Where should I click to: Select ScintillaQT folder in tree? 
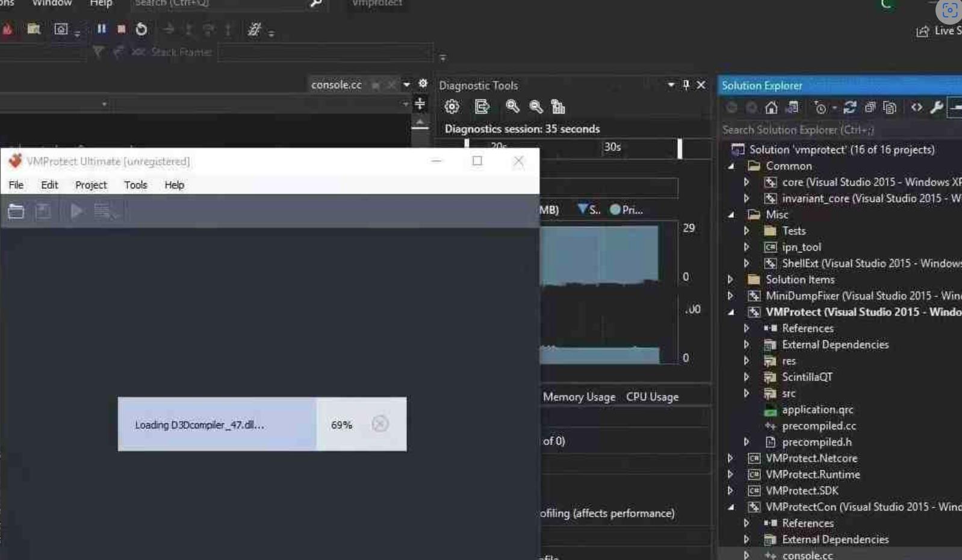click(807, 377)
